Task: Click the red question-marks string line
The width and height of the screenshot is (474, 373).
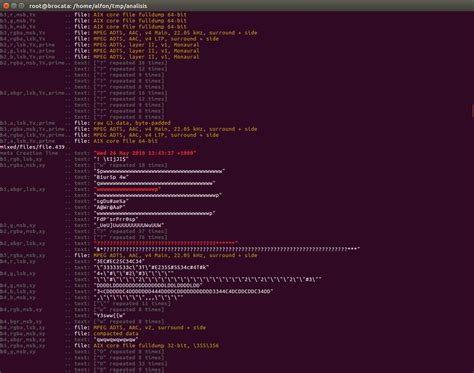Action: (166, 243)
